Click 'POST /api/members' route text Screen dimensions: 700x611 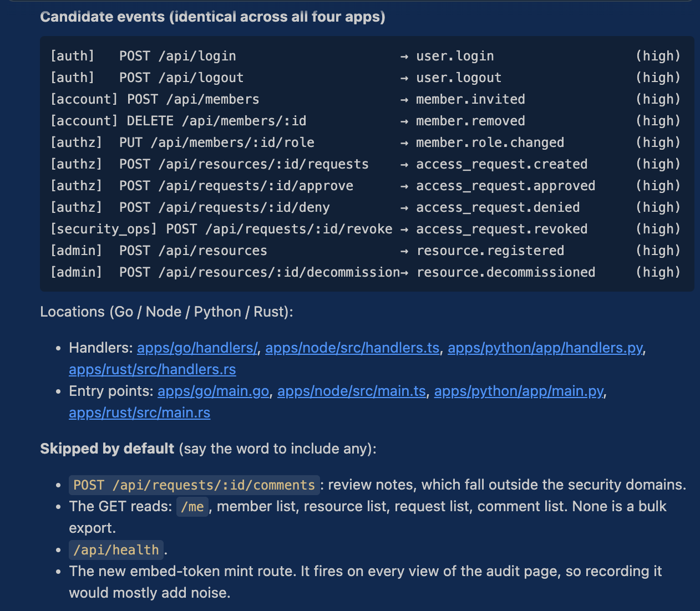(x=193, y=99)
